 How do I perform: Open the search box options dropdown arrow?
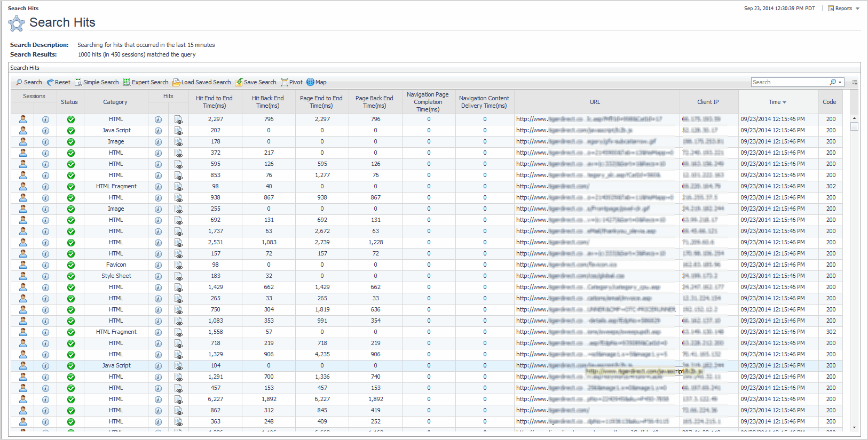click(840, 82)
